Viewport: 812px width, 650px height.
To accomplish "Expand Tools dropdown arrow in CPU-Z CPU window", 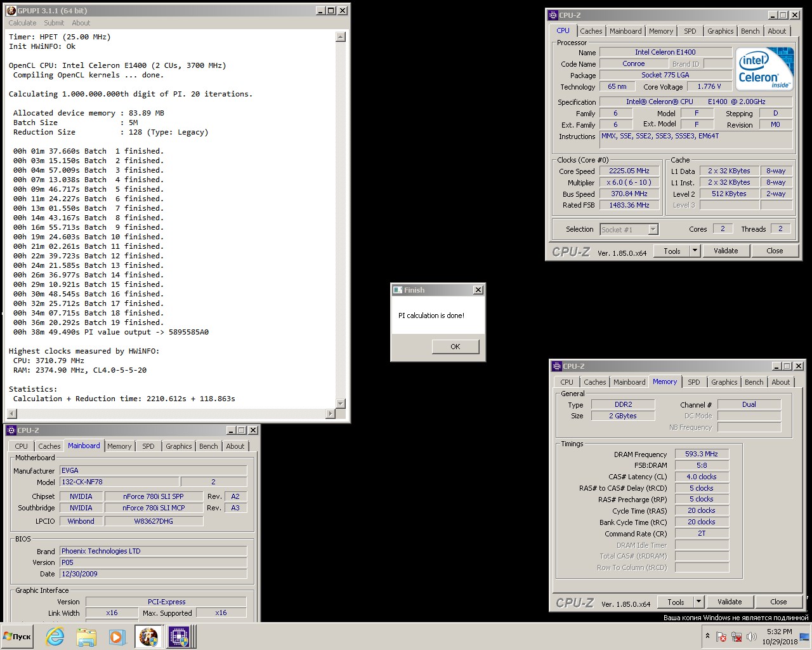I will [695, 251].
